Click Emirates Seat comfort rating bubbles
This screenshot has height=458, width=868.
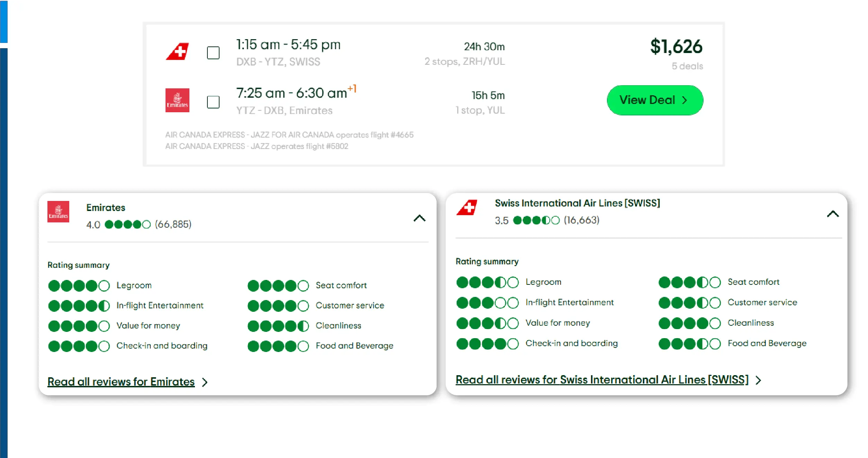[x=278, y=286]
